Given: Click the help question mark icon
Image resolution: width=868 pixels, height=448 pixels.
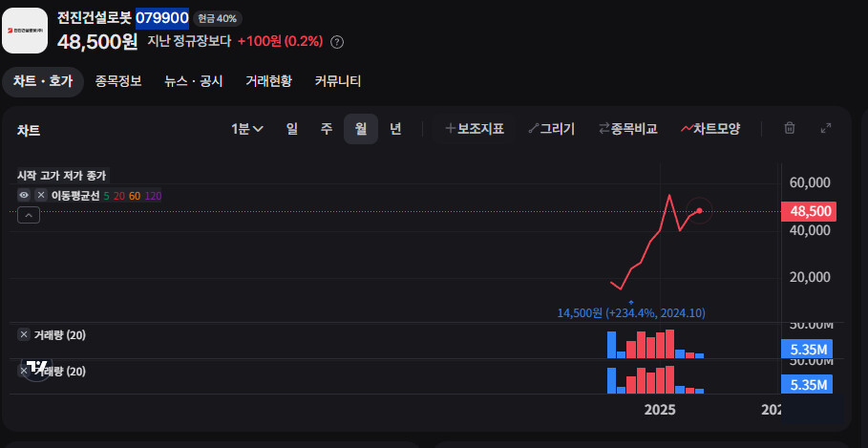Looking at the screenshot, I should (x=336, y=42).
